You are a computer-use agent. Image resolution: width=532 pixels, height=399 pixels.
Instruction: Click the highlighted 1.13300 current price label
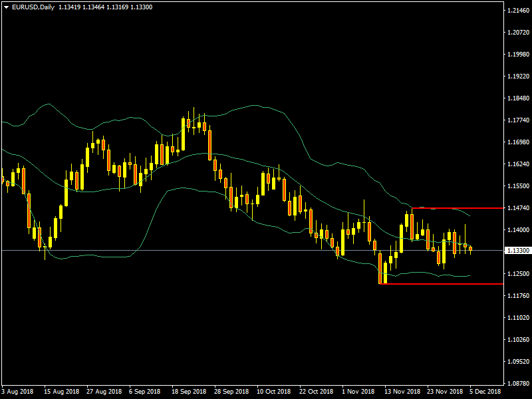tap(517, 251)
